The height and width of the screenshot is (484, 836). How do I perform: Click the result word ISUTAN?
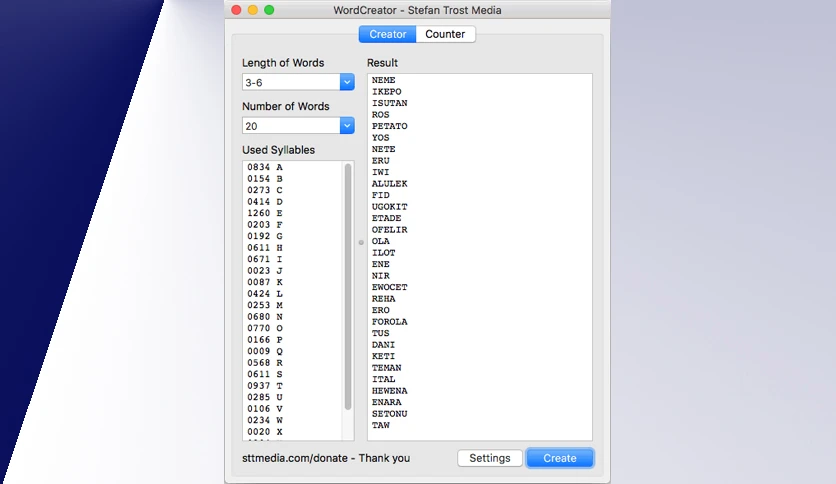pos(389,103)
